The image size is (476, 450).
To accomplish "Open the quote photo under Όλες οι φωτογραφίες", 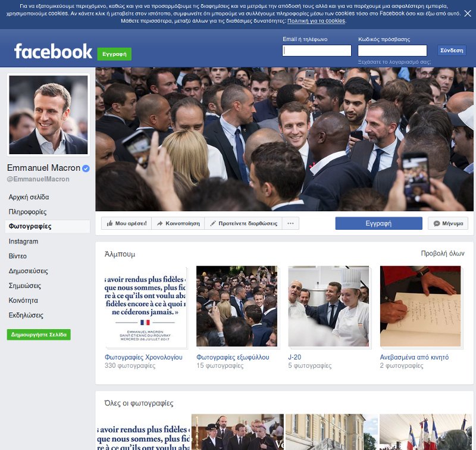I will point(143,432).
